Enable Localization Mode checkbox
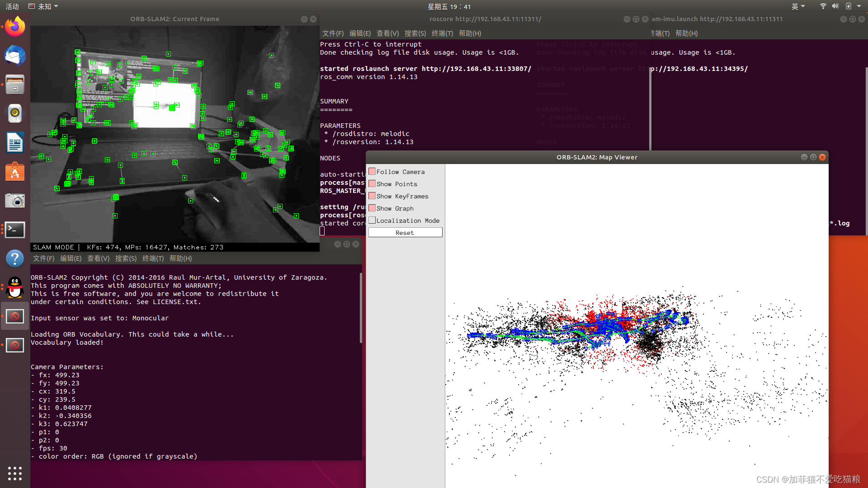868x488 pixels. 372,221
